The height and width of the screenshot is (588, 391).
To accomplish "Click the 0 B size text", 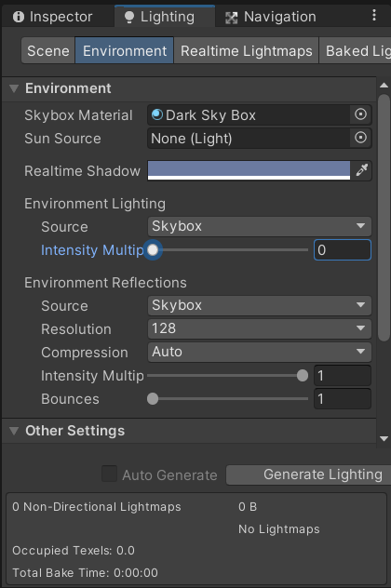I will pos(248,507).
